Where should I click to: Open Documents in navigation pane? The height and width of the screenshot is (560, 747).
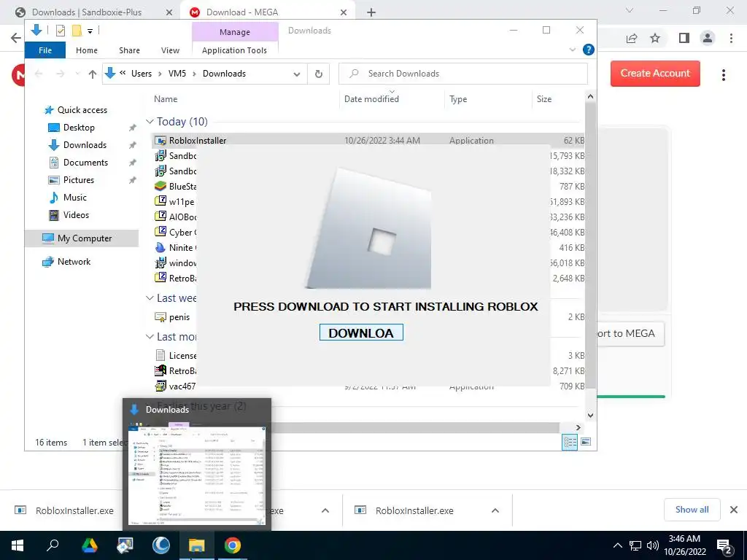click(x=85, y=163)
